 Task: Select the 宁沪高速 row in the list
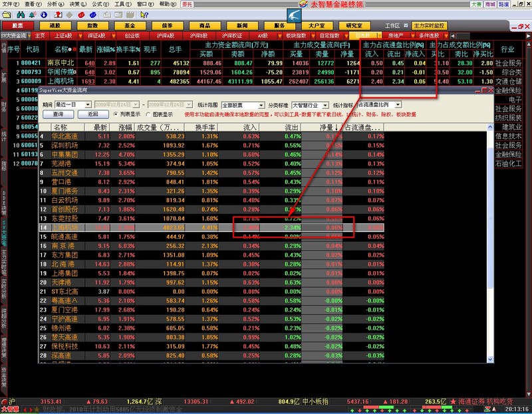tap(211, 319)
